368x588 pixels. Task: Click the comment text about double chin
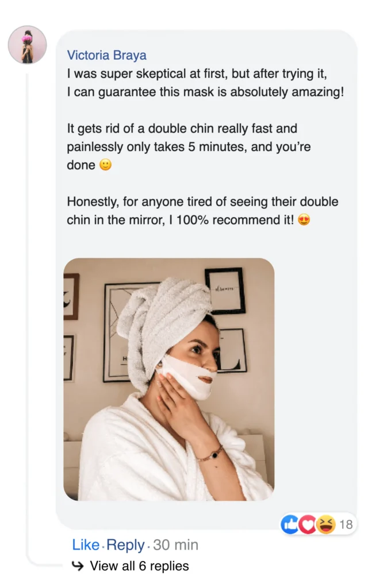point(189,146)
